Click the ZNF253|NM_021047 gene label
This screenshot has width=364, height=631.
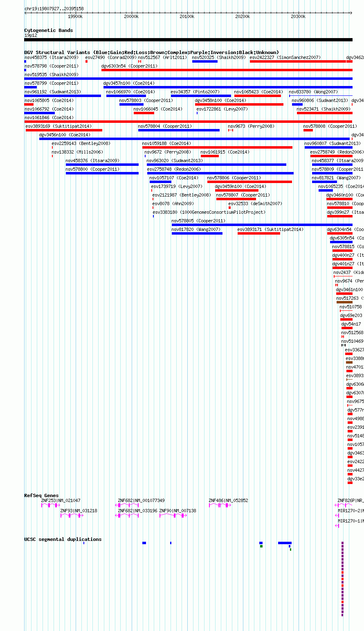61,500
